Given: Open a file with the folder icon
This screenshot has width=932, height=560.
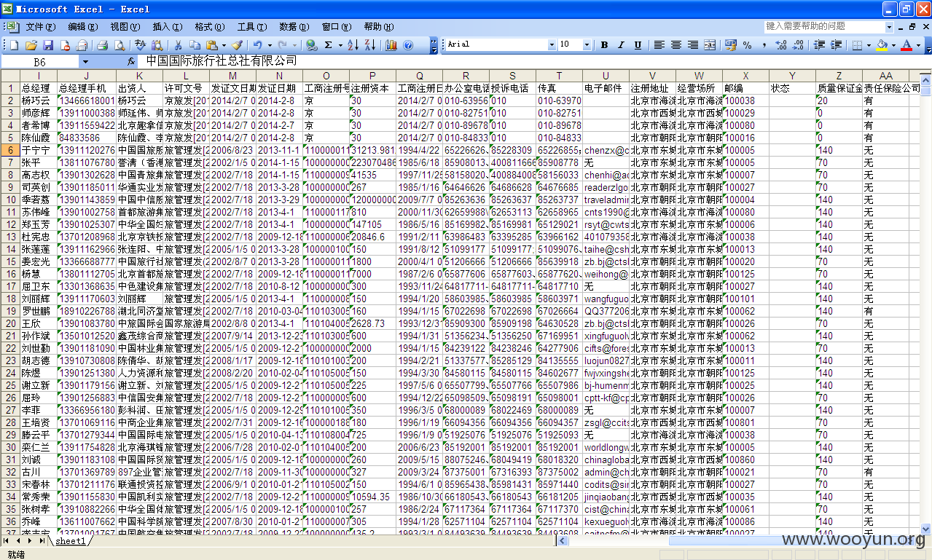Looking at the screenshot, I should click(31, 45).
